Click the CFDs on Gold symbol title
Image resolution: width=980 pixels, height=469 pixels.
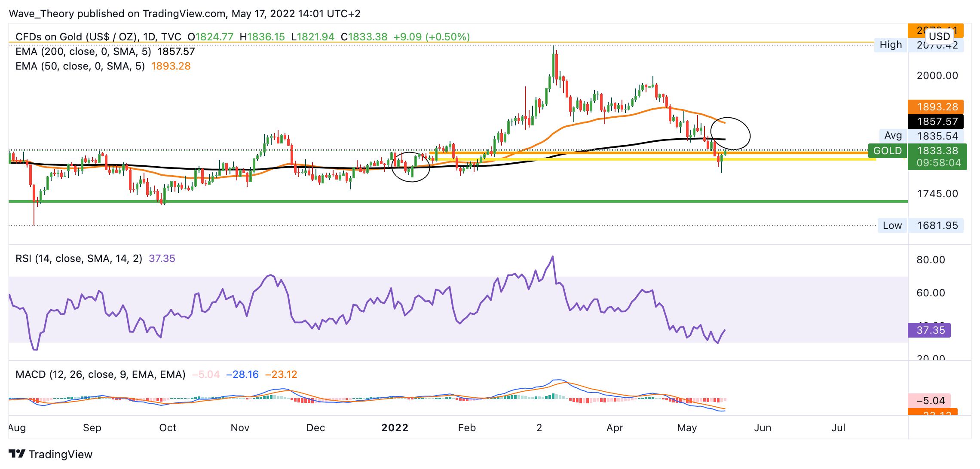98,37
